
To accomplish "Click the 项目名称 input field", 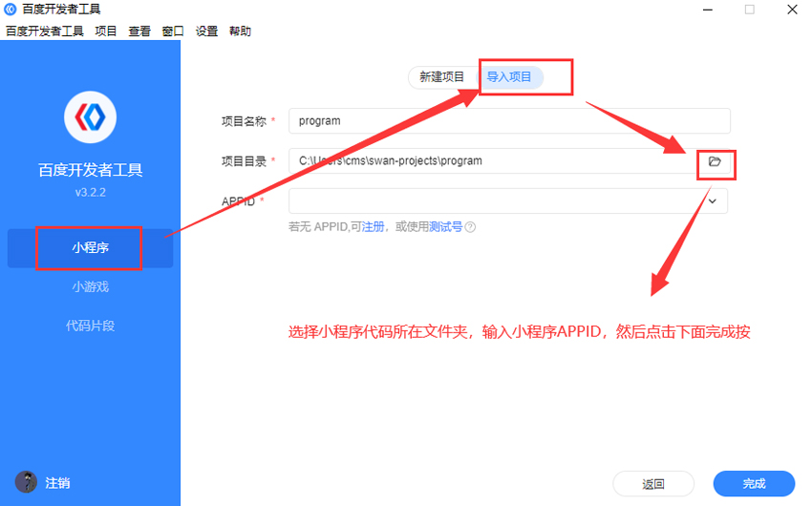I will (509, 121).
